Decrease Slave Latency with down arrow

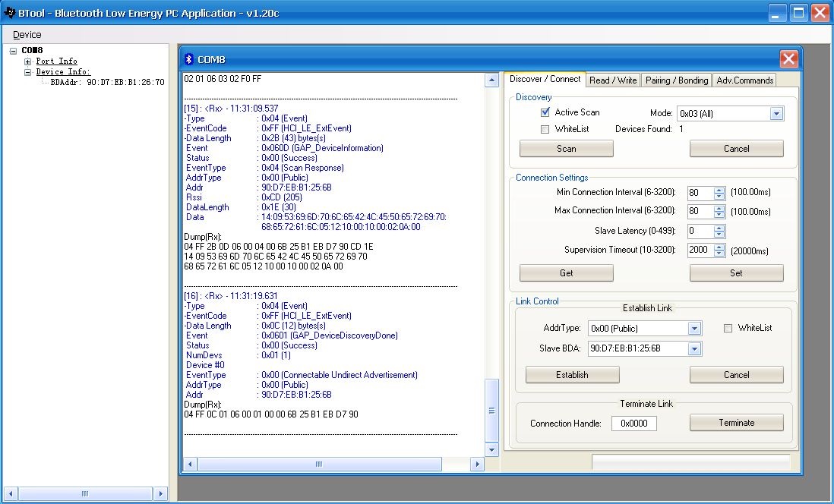click(x=719, y=235)
